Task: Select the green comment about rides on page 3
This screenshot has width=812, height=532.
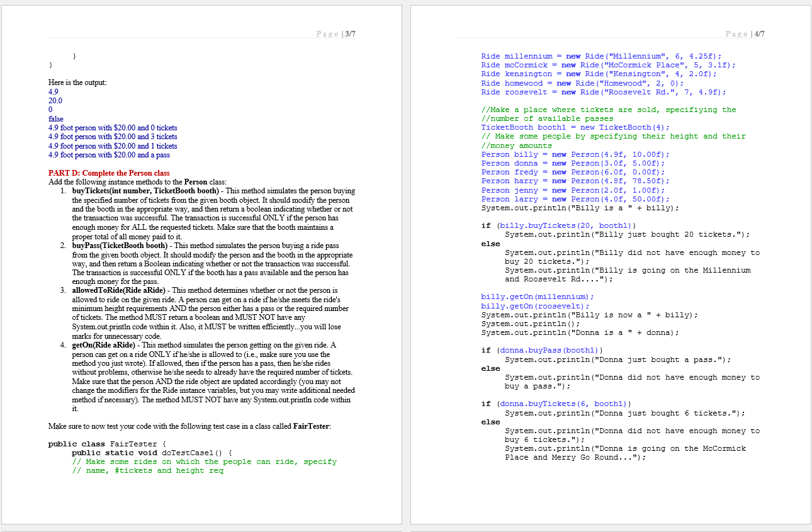Action: click(189, 461)
